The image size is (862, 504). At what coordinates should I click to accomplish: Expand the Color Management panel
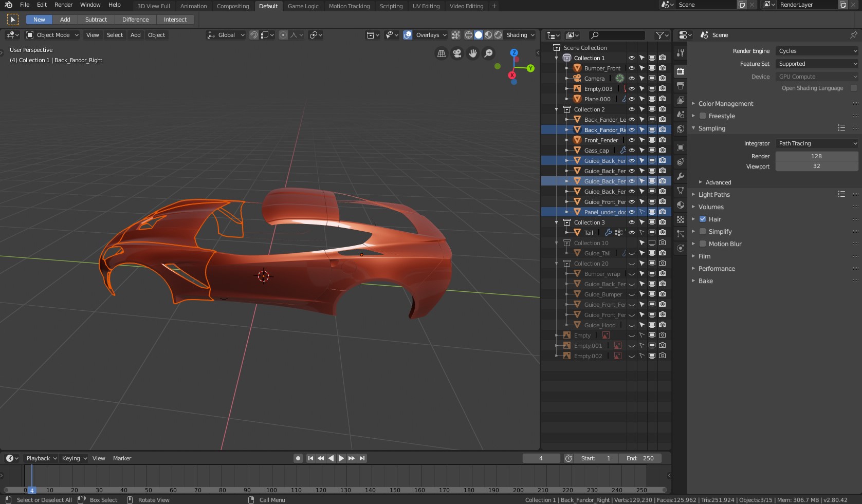(725, 104)
